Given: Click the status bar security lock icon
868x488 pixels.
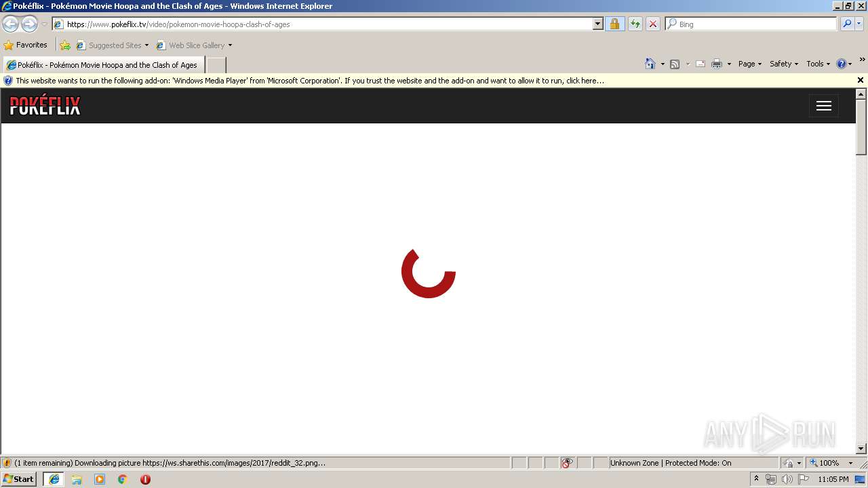Looking at the screenshot, I should point(789,463).
